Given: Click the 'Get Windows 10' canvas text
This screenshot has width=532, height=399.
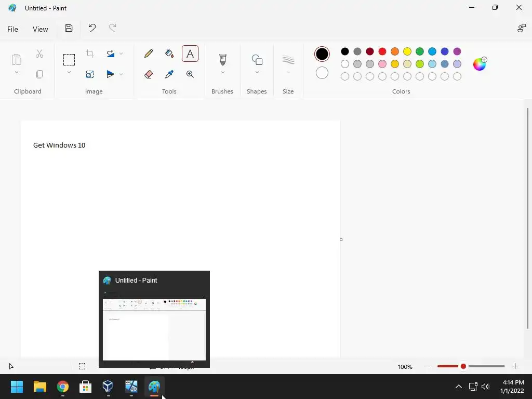Looking at the screenshot, I should click(59, 145).
